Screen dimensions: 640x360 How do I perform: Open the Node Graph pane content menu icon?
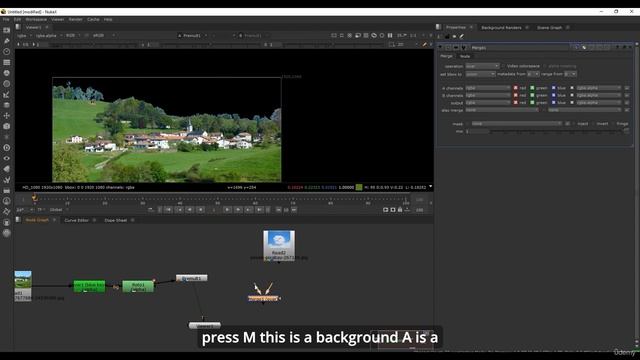click(x=18, y=220)
